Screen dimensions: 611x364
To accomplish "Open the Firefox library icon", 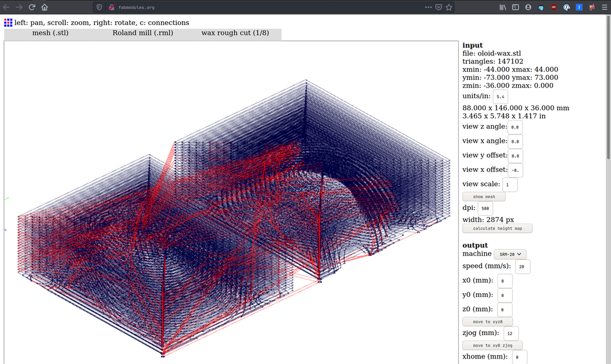I will tap(503, 7).
